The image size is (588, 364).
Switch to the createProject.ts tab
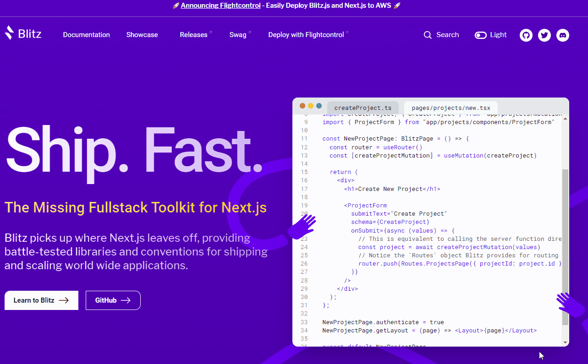pos(363,108)
